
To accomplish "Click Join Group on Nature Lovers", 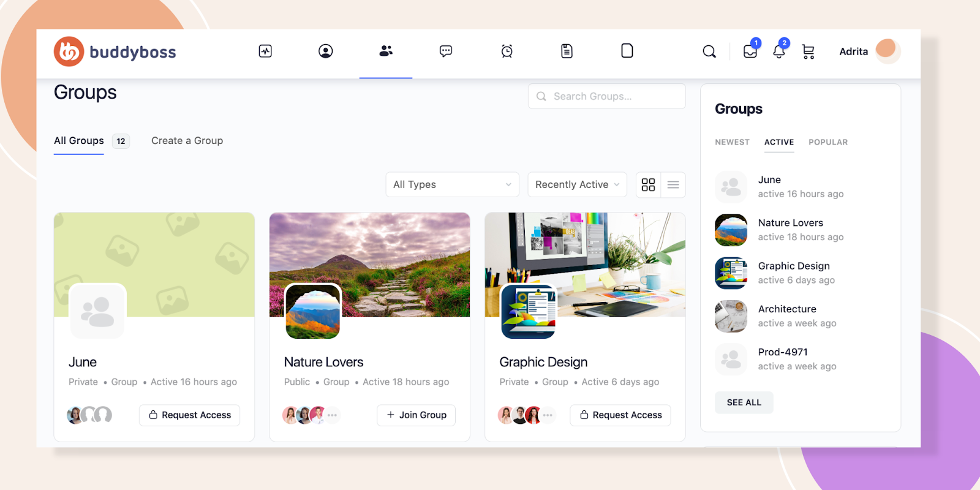I will click(417, 415).
